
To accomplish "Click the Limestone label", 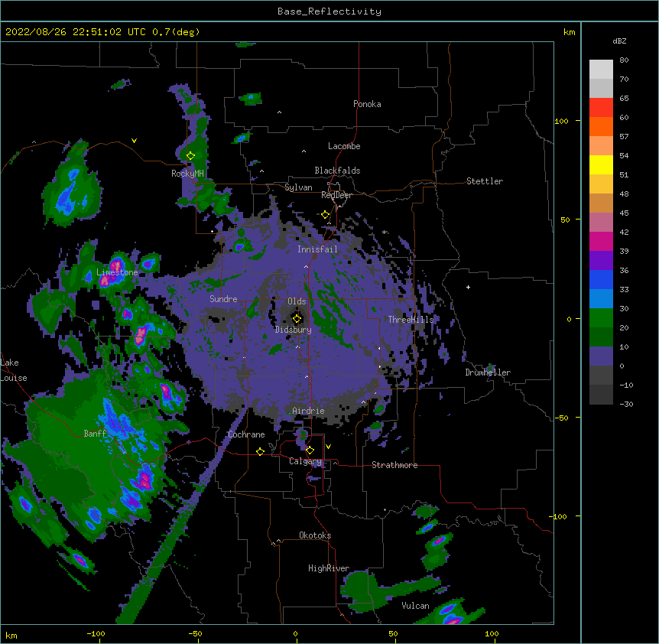I will [x=117, y=272].
